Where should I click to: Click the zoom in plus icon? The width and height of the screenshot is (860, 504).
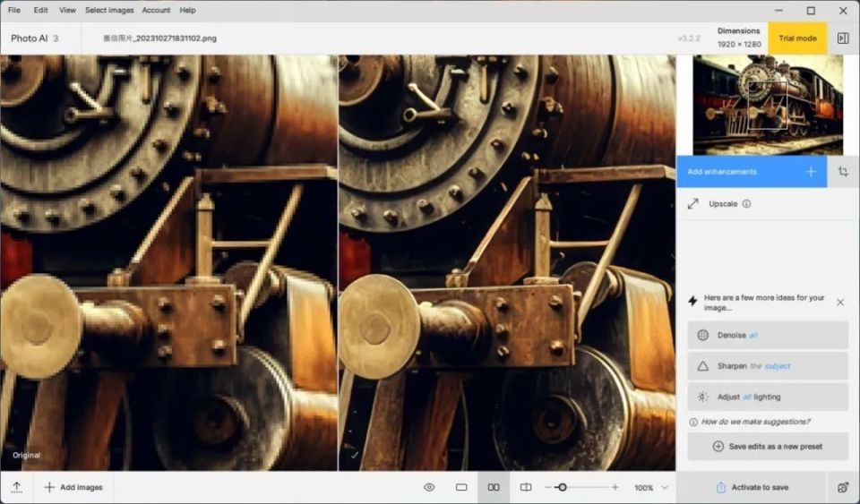pyautogui.click(x=615, y=487)
